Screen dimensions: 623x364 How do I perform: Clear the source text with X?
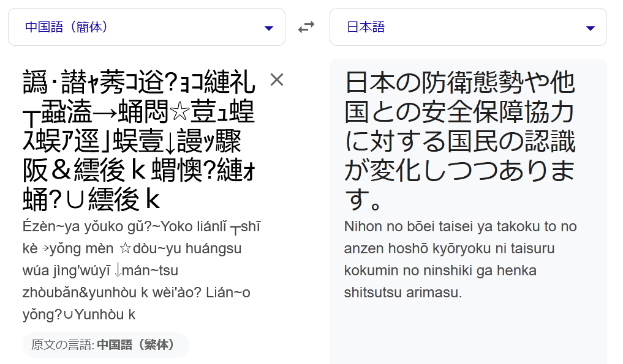[x=277, y=80]
